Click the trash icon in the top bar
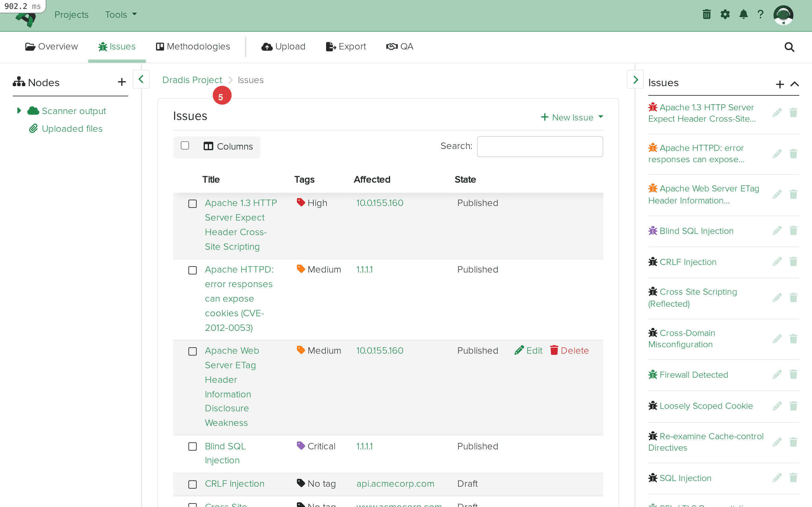Viewport: 812px width, 507px height. (x=707, y=14)
